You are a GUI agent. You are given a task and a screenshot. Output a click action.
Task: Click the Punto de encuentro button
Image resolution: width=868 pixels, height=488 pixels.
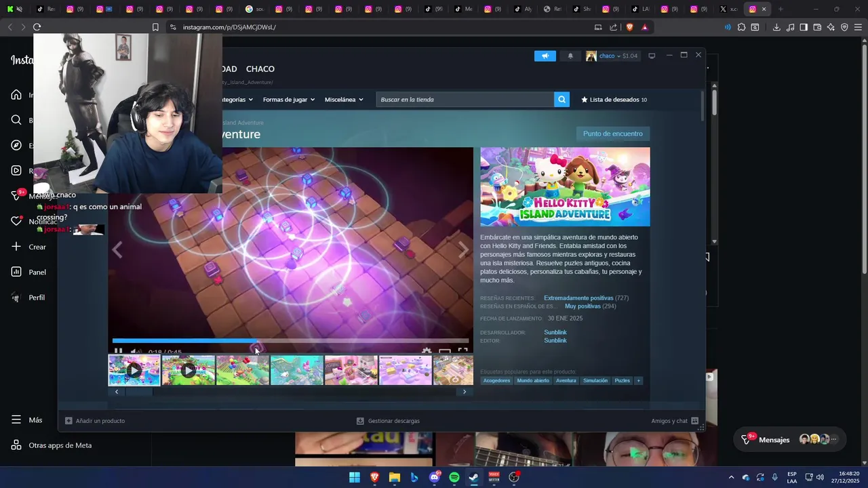613,134
